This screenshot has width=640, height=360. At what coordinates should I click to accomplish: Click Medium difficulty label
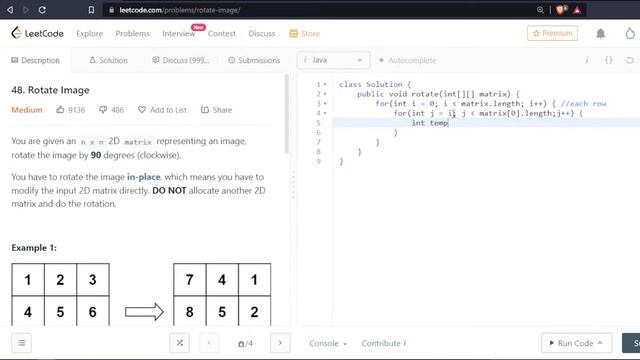[x=27, y=110]
